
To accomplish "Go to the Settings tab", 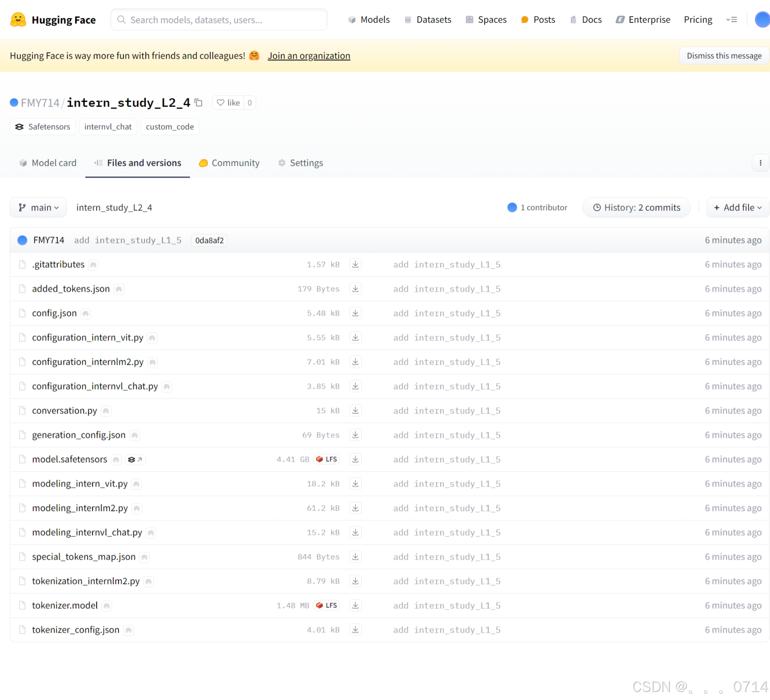I will point(300,163).
